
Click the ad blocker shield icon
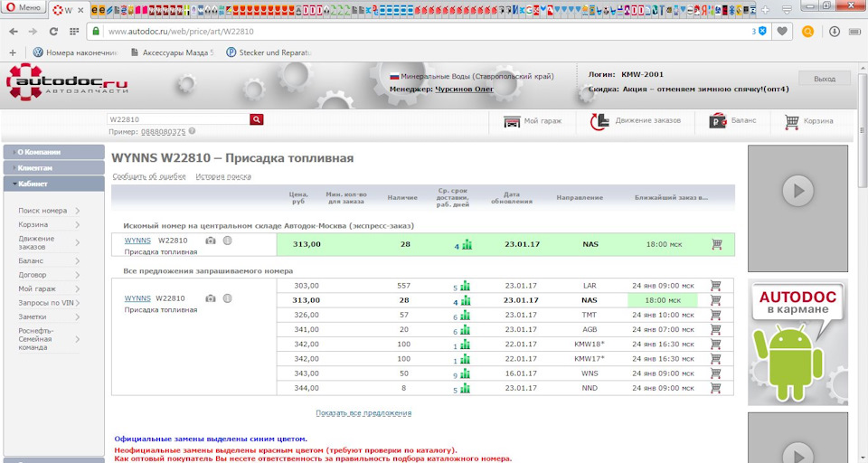point(762,32)
